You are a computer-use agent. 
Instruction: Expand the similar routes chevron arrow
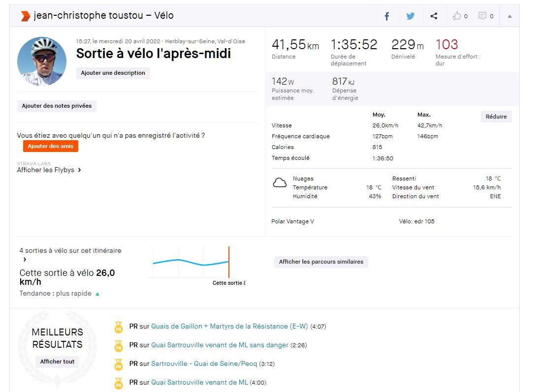pyautogui.click(x=25, y=259)
